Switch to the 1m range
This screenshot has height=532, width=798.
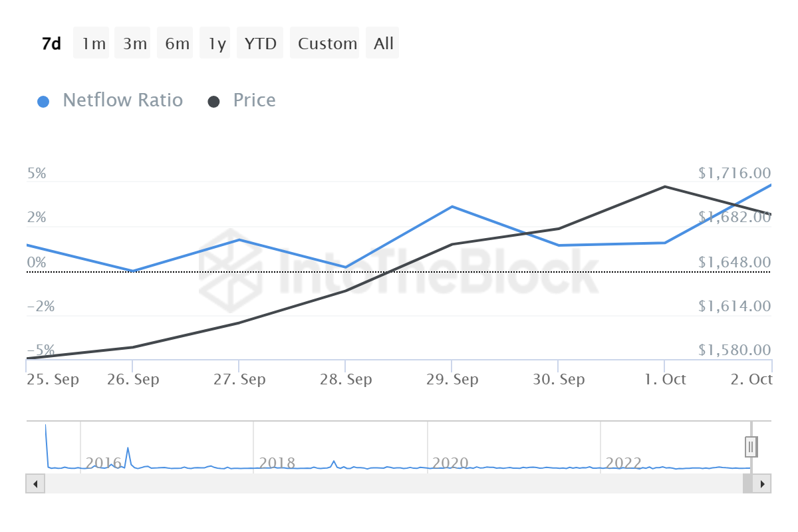94,44
